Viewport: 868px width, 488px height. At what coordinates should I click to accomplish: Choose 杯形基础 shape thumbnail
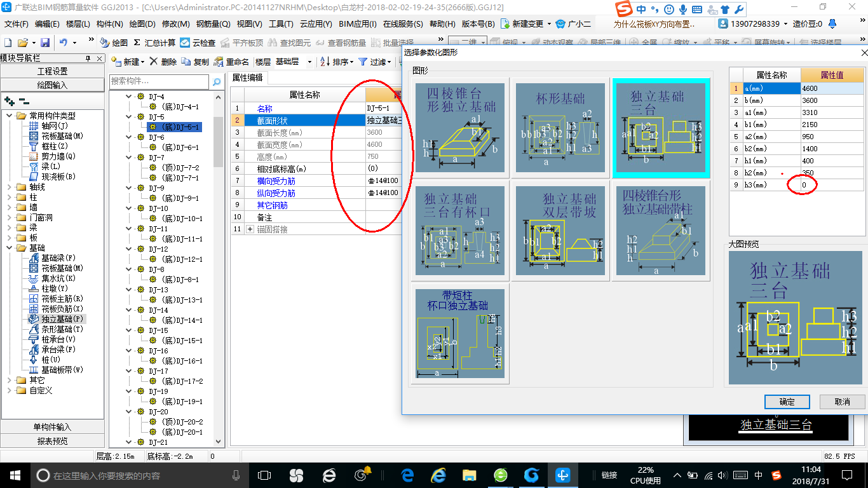tap(560, 126)
